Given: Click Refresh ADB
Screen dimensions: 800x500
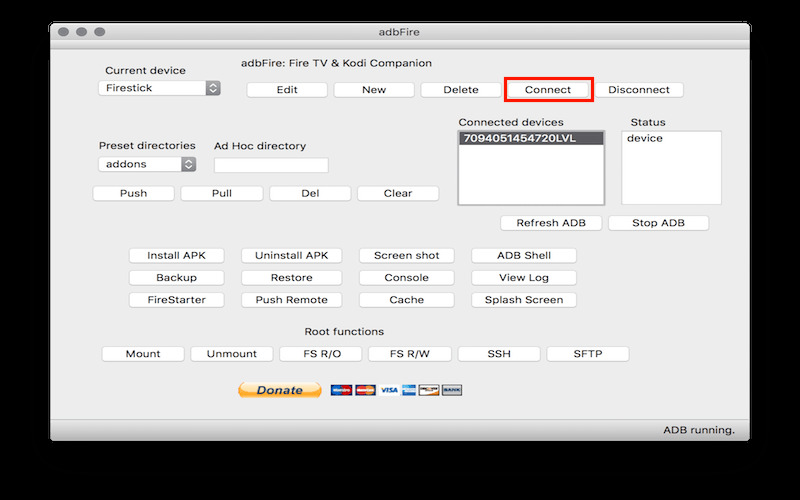Looking at the screenshot, I should pos(551,223).
